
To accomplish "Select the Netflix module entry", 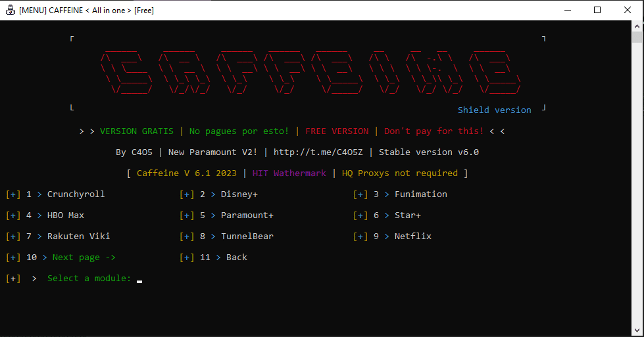I will coord(393,236).
